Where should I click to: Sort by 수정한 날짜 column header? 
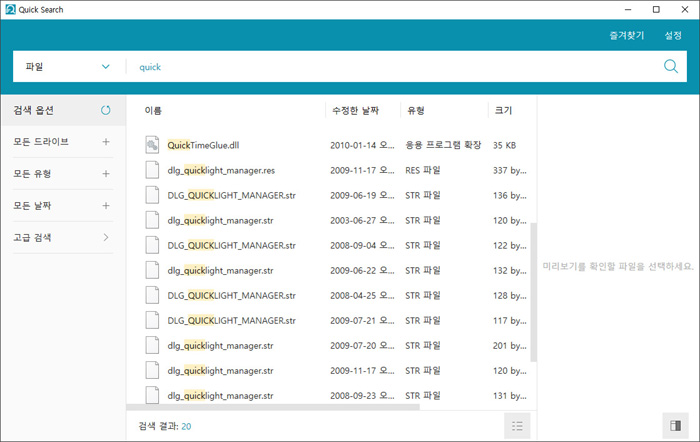point(355,110)
